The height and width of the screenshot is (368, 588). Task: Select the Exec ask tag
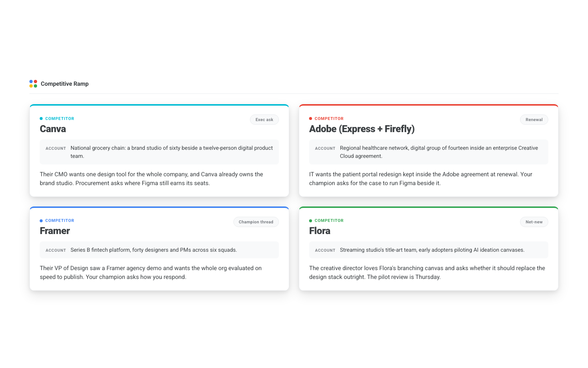tap(264, 120)
